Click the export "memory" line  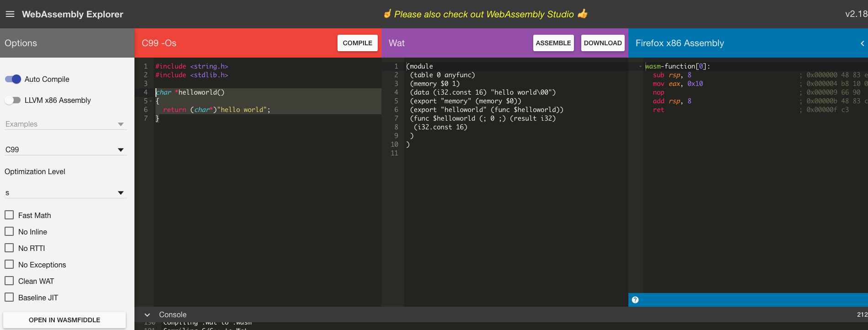pyautogui.click(x=466, y=101)
